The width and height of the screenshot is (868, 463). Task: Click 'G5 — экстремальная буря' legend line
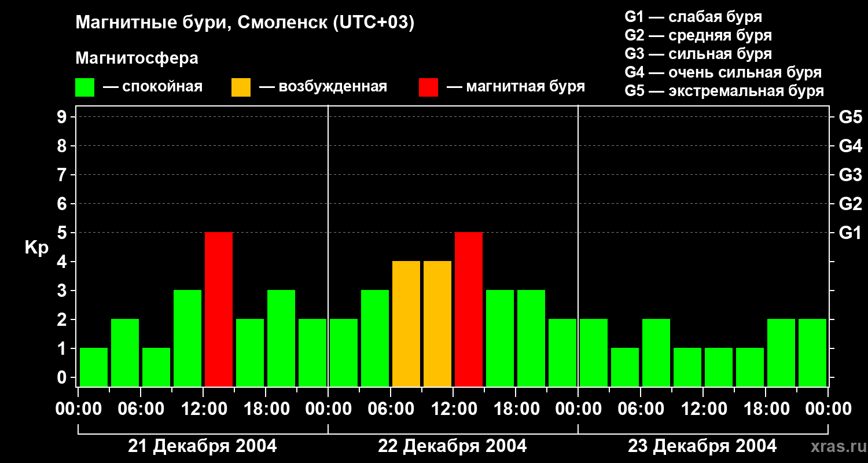724,91
